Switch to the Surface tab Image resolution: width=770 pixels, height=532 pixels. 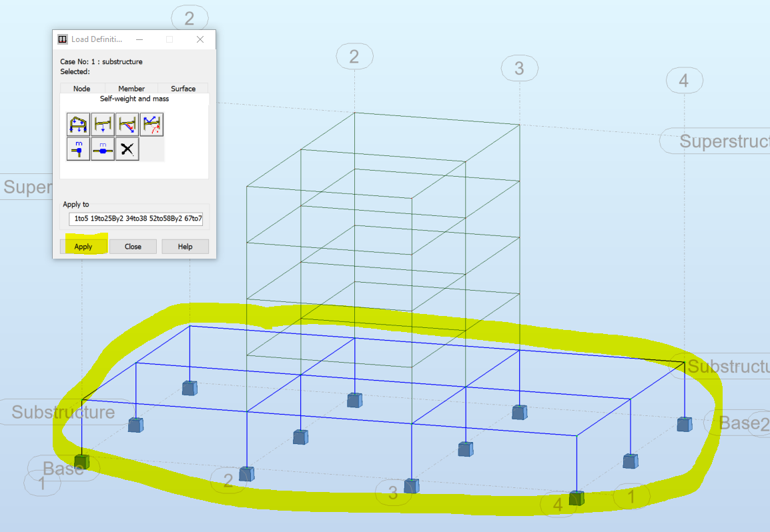(182, 88)
